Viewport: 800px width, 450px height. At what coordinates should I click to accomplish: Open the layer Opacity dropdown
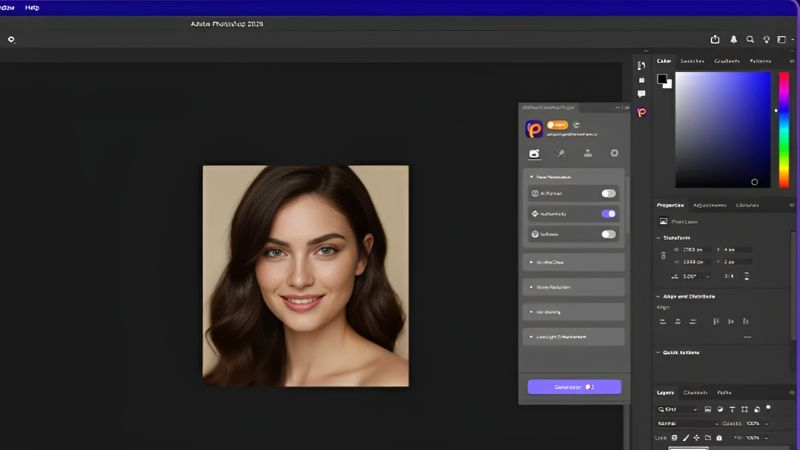tap(766, 423)
